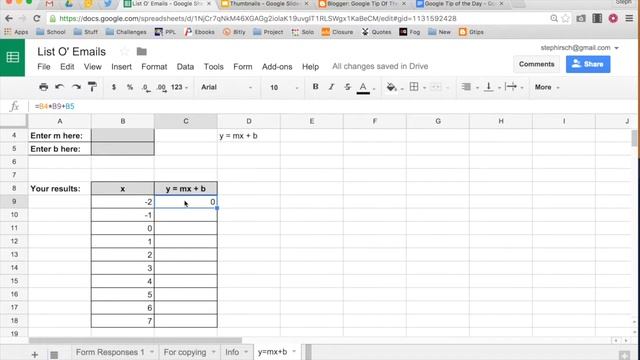The height and width of the screenshot is (360, 640).
Task: Click the Comments button
Action: coord(536,64)
